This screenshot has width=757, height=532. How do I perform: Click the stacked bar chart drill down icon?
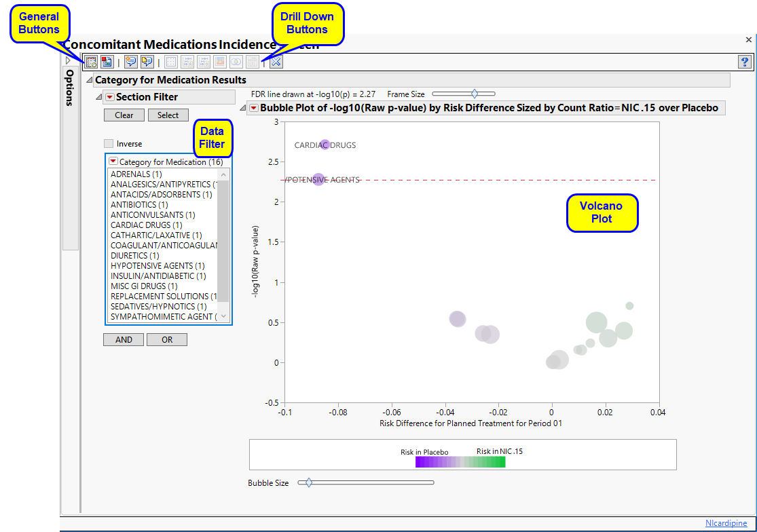pos(220,62)
